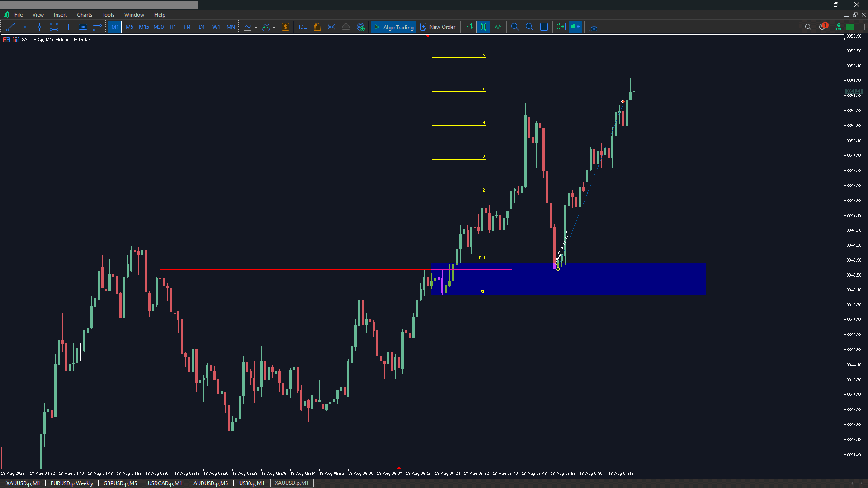Open the Charts menu
The width and height of the screenshot is (868, 488).
click(x=84, y=15)
